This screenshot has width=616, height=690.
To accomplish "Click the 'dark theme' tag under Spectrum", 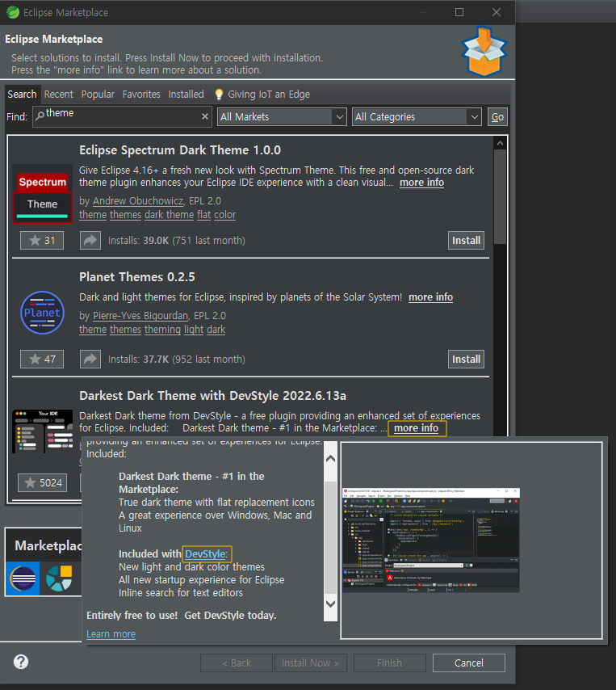I will tap(170, 214).
